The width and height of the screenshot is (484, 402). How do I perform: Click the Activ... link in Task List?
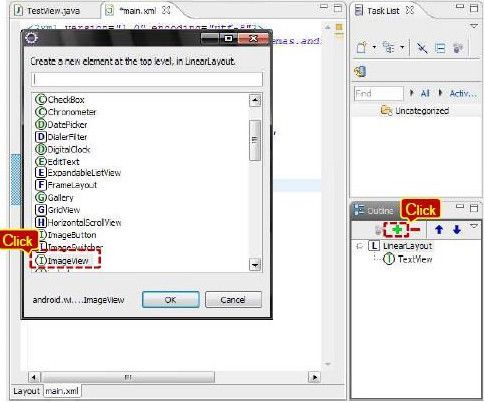click(463, 93)
